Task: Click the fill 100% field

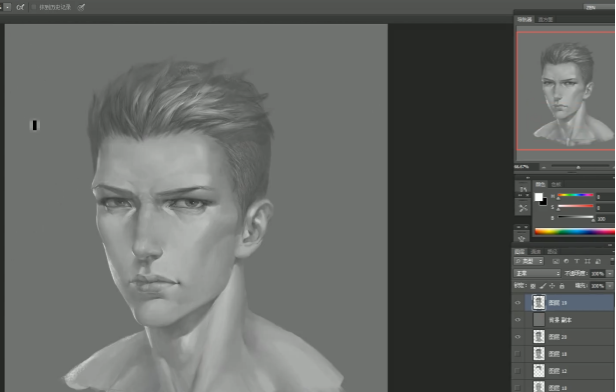Action: click(598, 286)
